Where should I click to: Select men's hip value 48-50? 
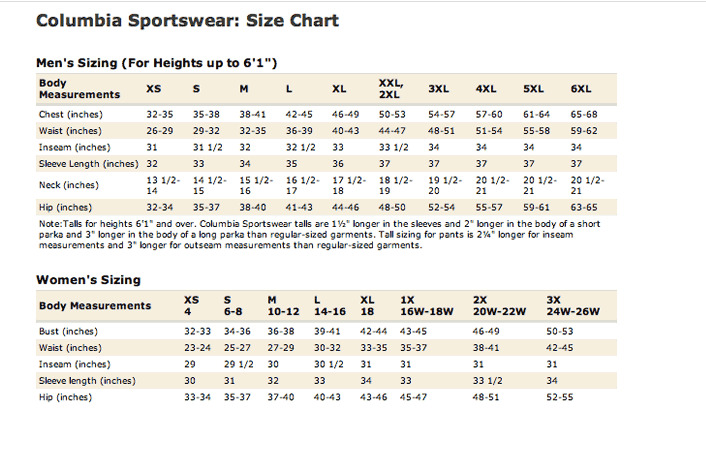(x=392, y=208)
